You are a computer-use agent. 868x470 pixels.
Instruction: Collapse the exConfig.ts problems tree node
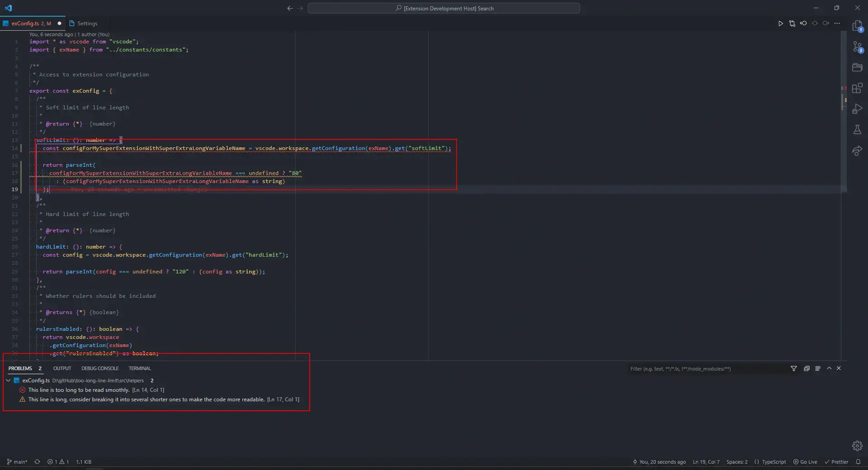[x=8, y=381]
